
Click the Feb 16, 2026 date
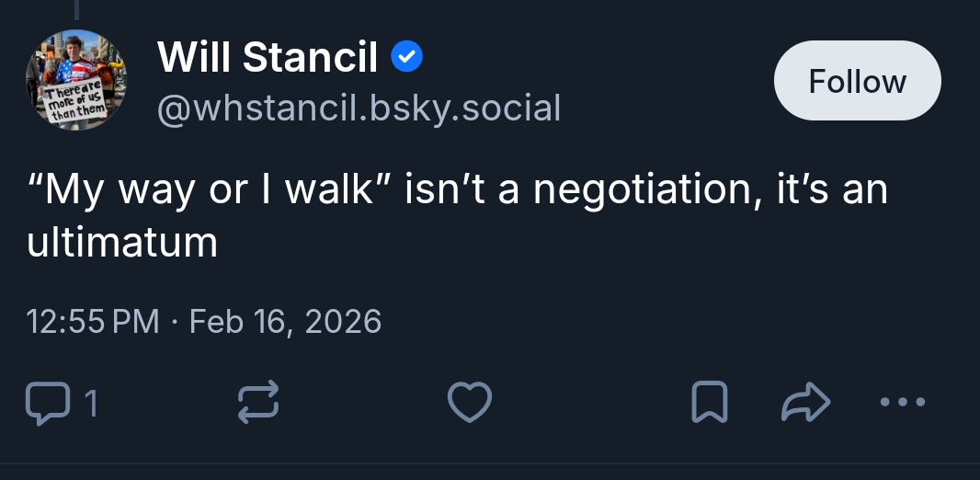(285, 321)
